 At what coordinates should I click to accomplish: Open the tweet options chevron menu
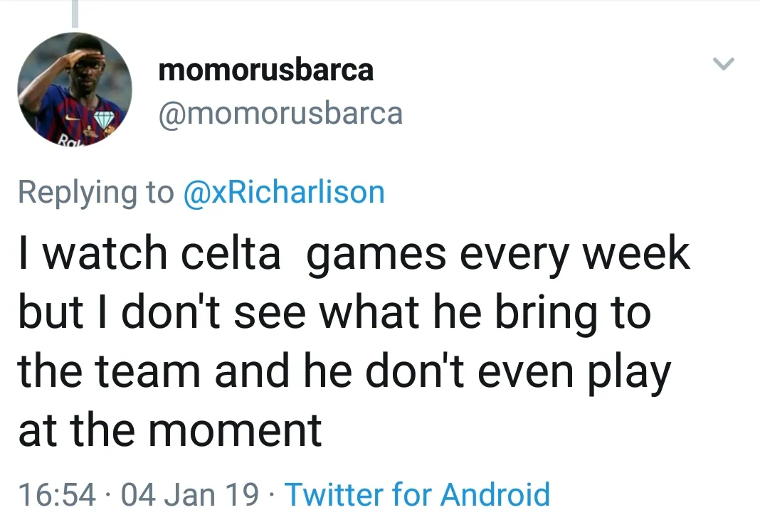pyautogui.click(x=723, y=65)
